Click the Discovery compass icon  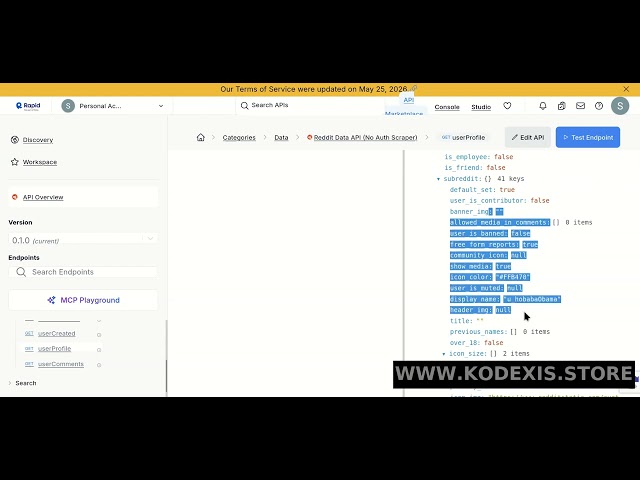click(15, 140)
